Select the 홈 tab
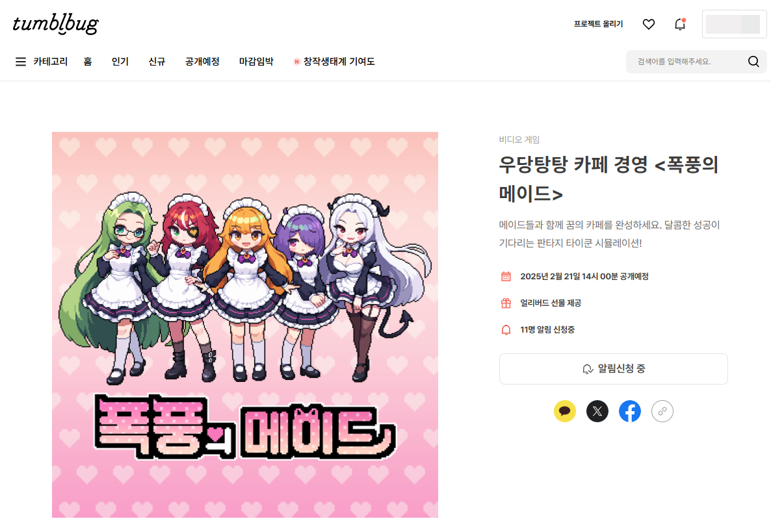771x532 pixels. pyautogui.click(x=88, y=62)
